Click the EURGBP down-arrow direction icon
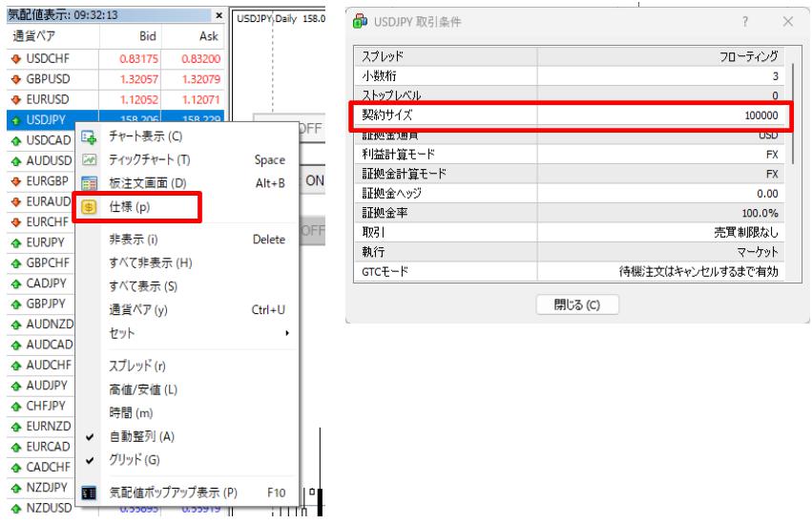The height and width of the screenshot is (524, 812). [x=16, y=181]
